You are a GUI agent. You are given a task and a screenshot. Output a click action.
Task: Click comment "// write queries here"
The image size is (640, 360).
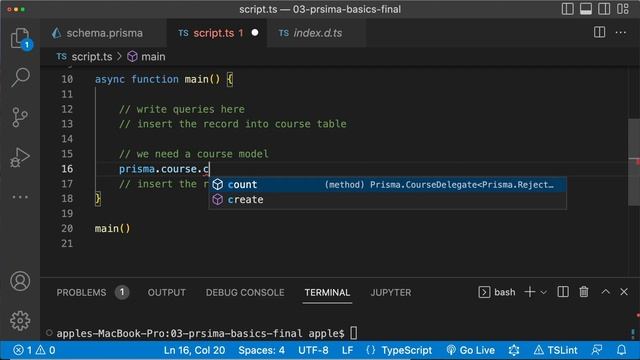(182, 109)
